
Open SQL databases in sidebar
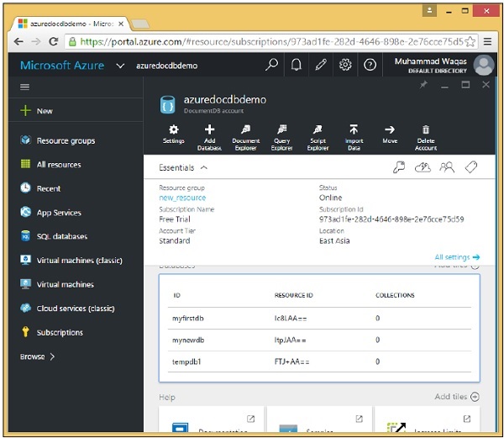pos(61,236)
